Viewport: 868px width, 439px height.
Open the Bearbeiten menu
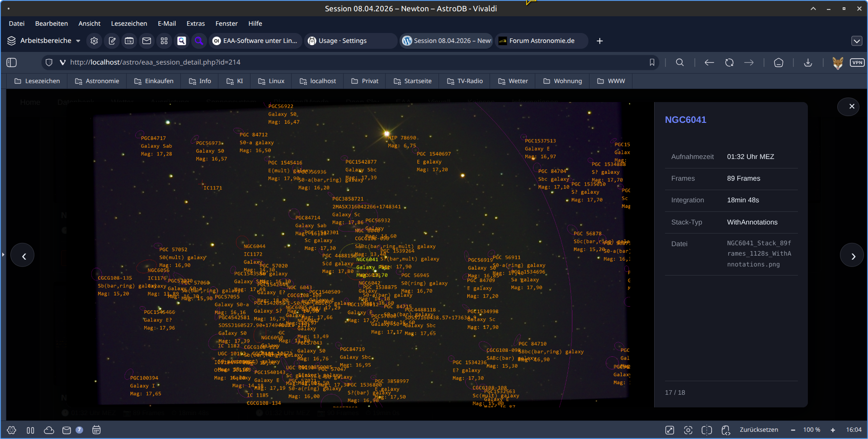(52, 23)
